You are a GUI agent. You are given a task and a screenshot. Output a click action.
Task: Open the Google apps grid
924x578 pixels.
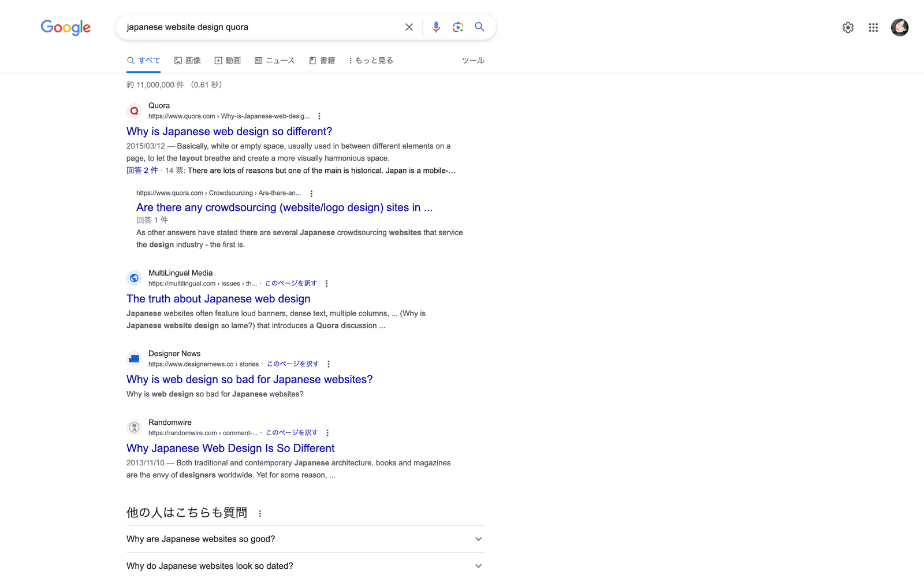(873, 28)
